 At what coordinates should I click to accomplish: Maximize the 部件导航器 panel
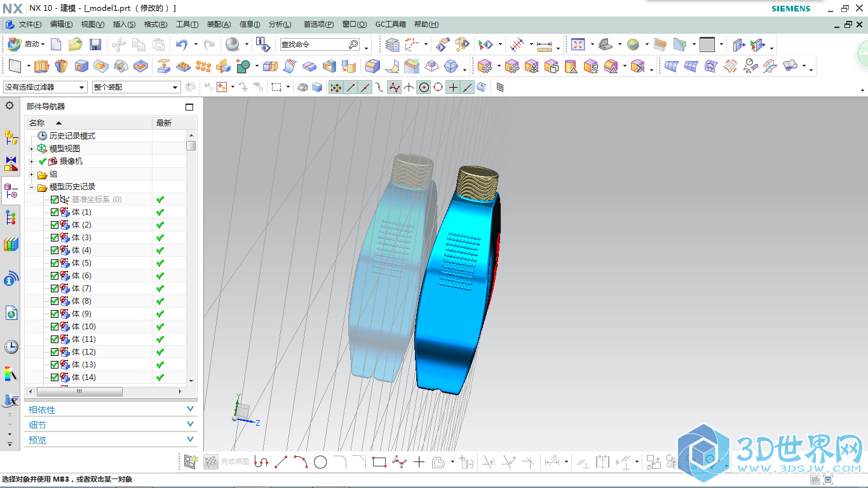coord(189,107)
